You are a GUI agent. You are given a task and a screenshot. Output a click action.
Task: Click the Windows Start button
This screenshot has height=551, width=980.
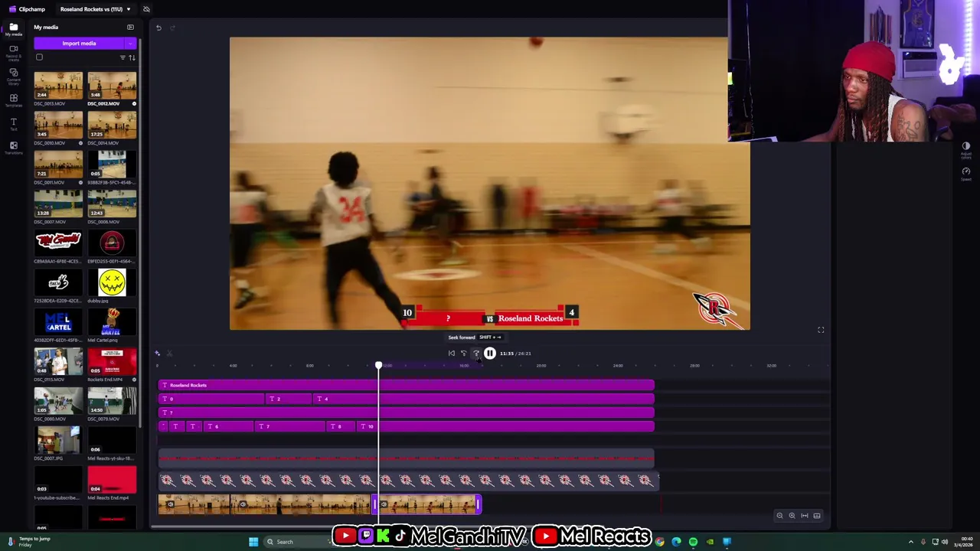click(253, 542)
